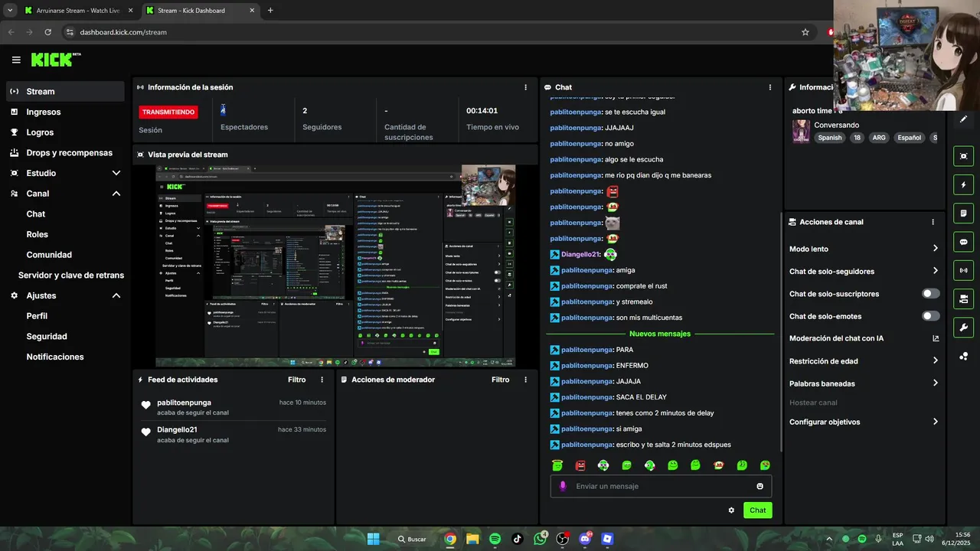This screenshot has height=551, width=980.
Task: Click the channel actions camera icon in right rail
Action: pos(963,298)
